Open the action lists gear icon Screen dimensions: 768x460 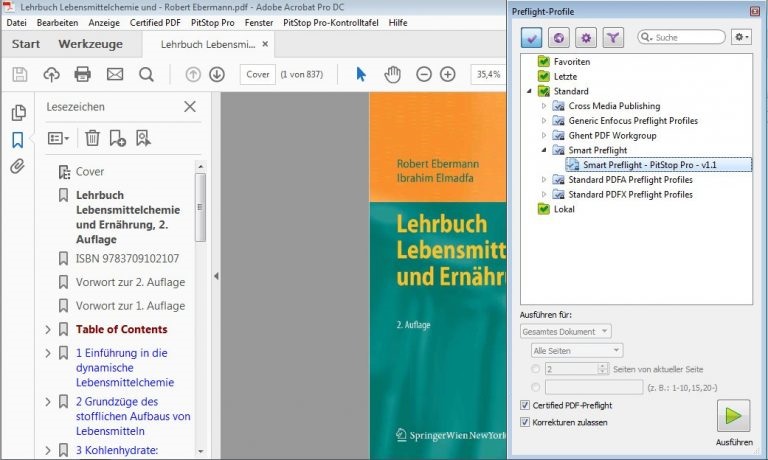586,38
